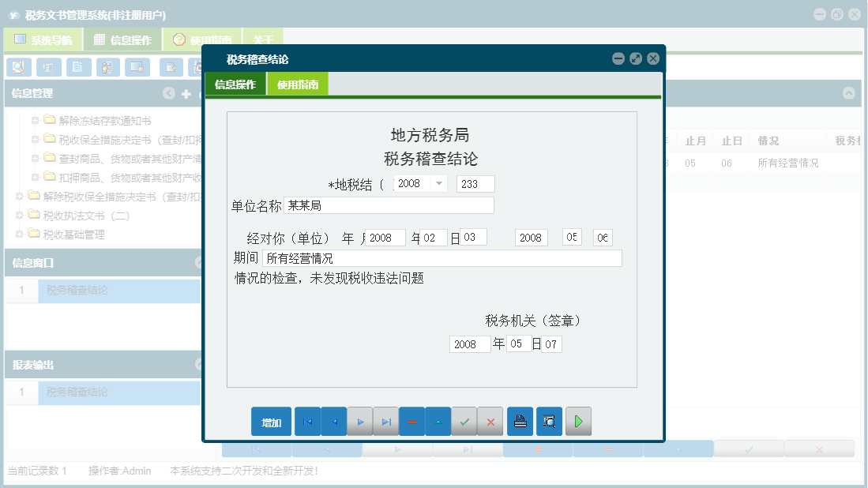This screenshot has height=488, width=868.
Task: Select the magnifier search tool in top toolbar
Action: click(17, 67)
